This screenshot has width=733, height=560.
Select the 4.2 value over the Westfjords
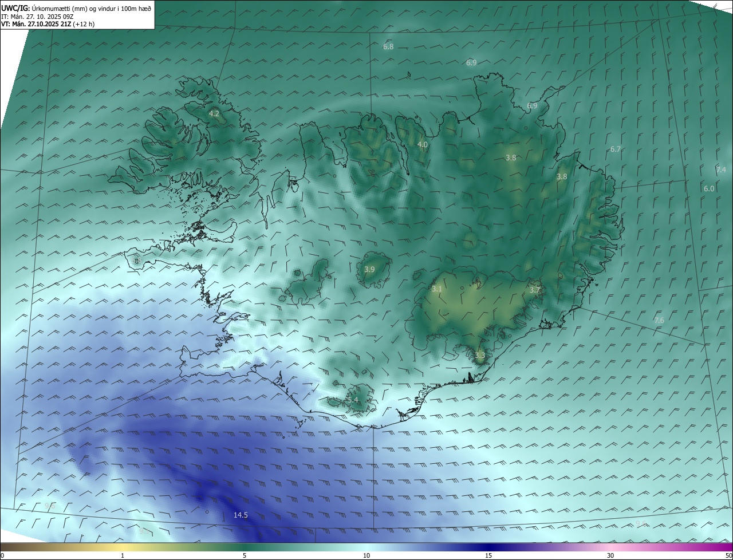tap(214, 114)
